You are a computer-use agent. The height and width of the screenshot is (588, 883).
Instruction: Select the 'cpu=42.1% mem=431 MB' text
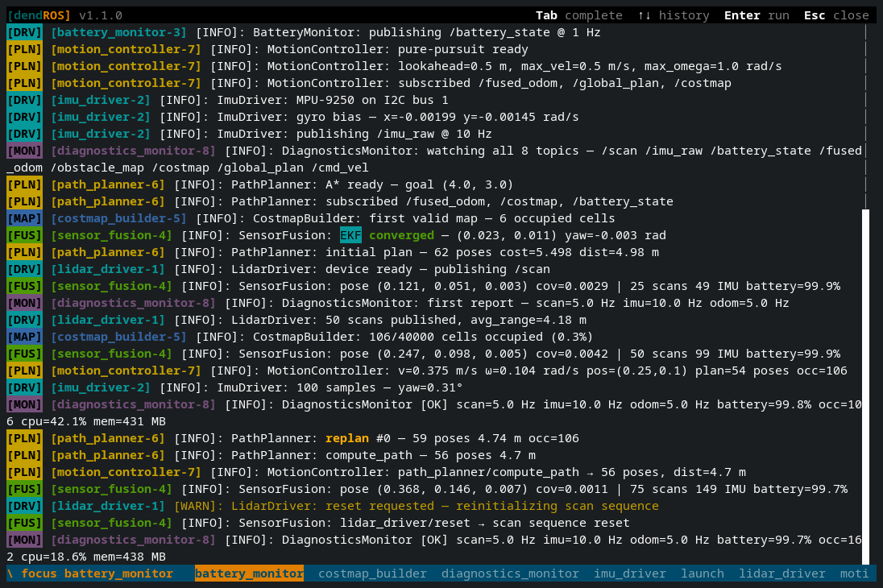tap(93, 420)
